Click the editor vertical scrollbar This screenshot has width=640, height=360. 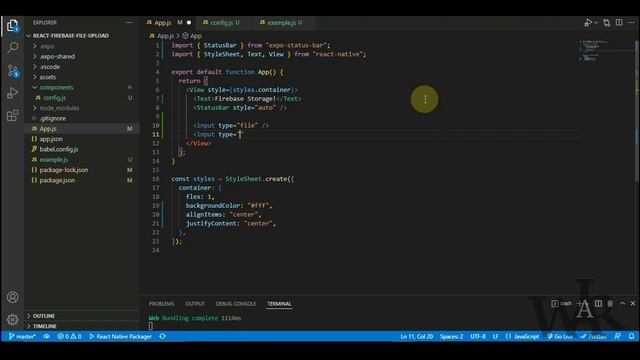[x=637, y=110]
